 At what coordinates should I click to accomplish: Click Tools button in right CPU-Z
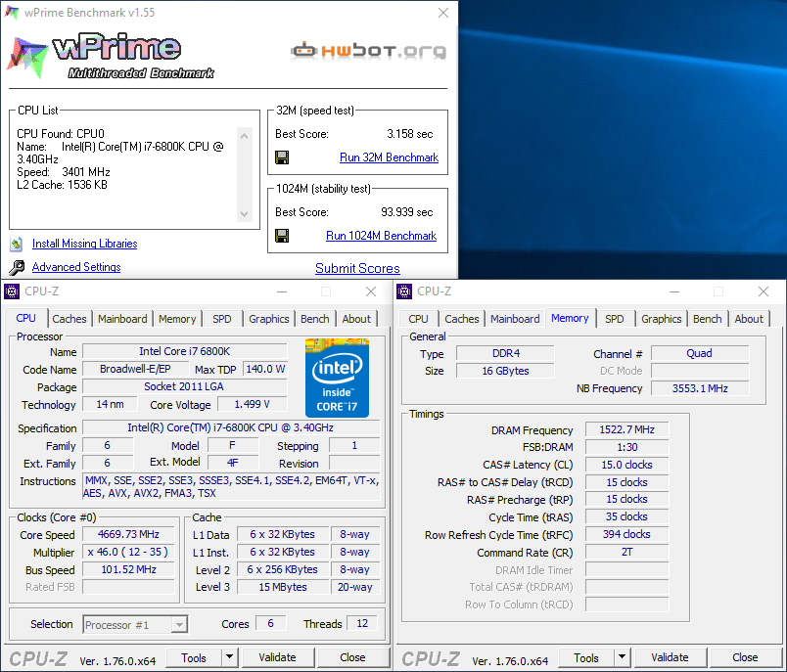pos(586,657)
